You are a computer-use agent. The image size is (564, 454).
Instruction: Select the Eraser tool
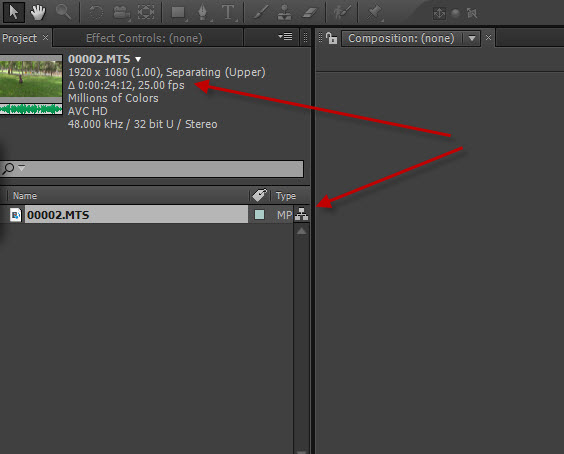point(310,13)
